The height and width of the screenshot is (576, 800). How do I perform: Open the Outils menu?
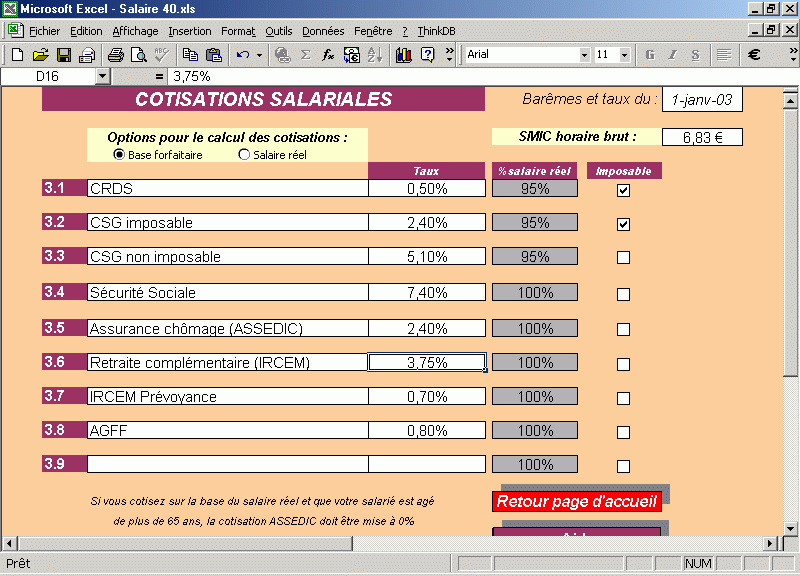click(279, 31)
